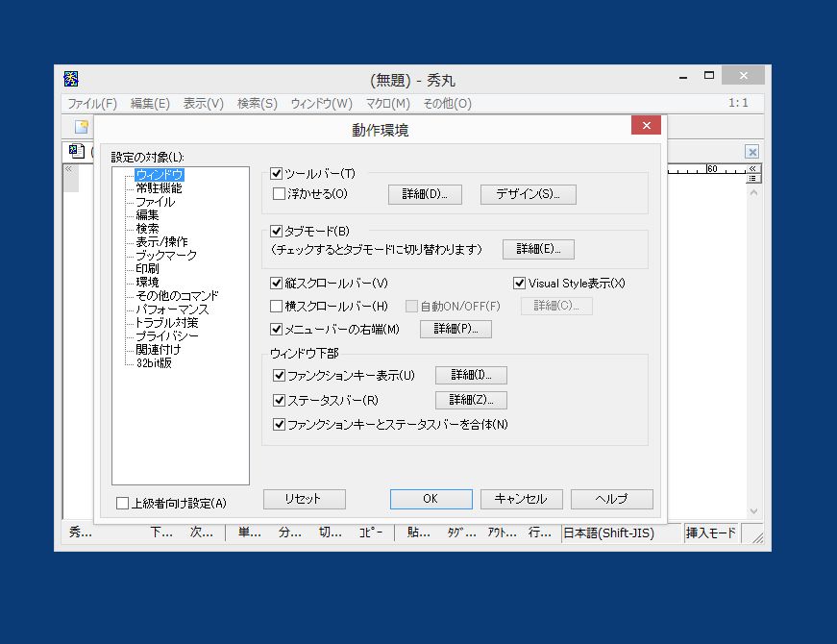
Task: Select 関連付け in the settings tree
Action: pos(159,349)
